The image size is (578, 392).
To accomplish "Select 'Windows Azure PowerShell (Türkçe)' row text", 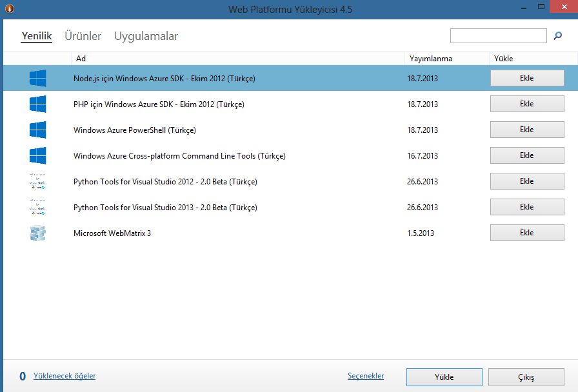I will click(135, 130).
